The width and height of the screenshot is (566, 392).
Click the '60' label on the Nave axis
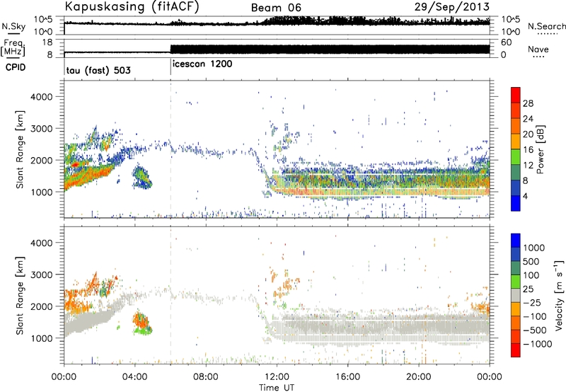point(506,42)
